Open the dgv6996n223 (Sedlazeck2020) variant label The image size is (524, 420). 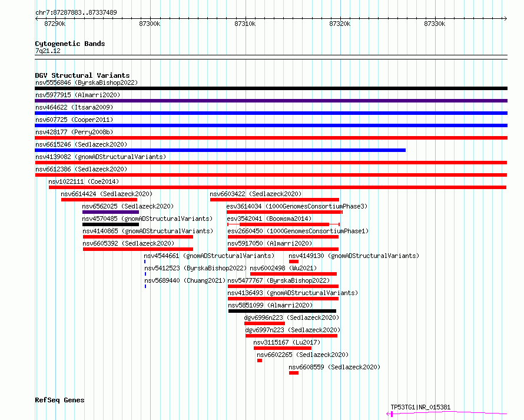tap(291, 318)
